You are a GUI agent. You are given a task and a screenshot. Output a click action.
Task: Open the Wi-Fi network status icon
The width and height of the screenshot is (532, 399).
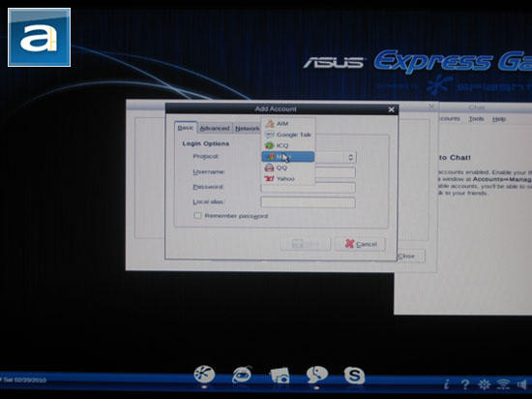[x=503, y=384]
